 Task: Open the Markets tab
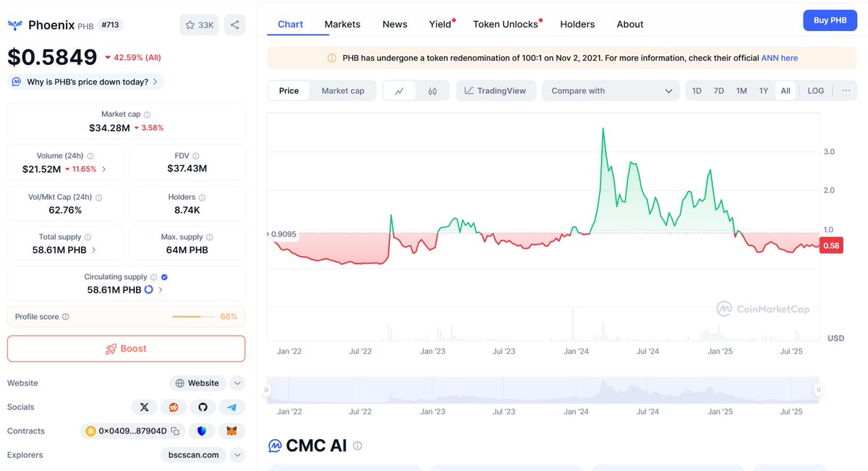[x=342, y=24]
